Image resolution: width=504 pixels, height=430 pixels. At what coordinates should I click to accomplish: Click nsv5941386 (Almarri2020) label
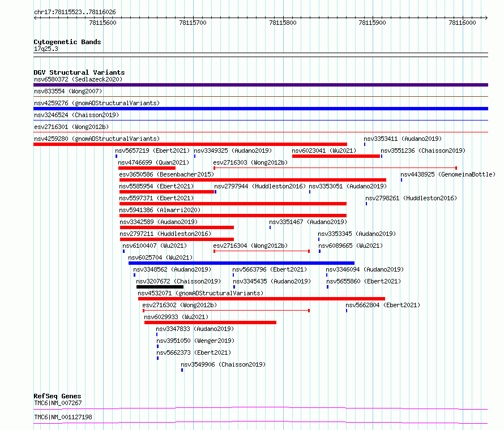click(x=160, y=210)
